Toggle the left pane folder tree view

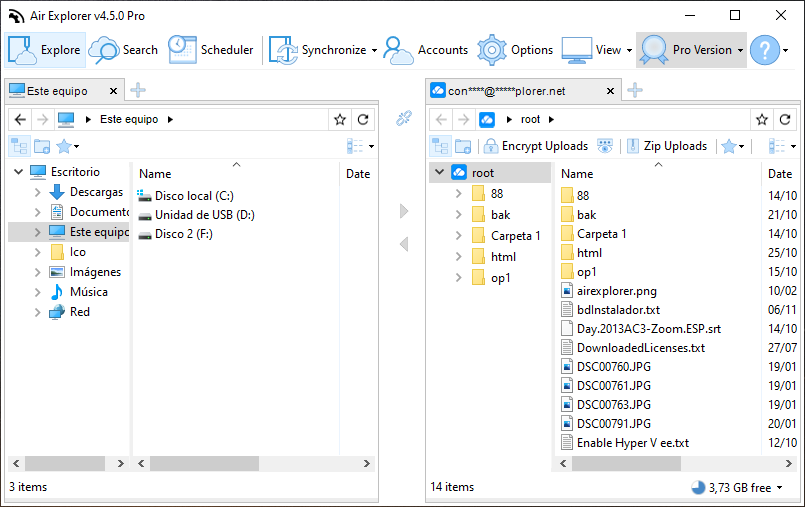(x=20, y=146)
